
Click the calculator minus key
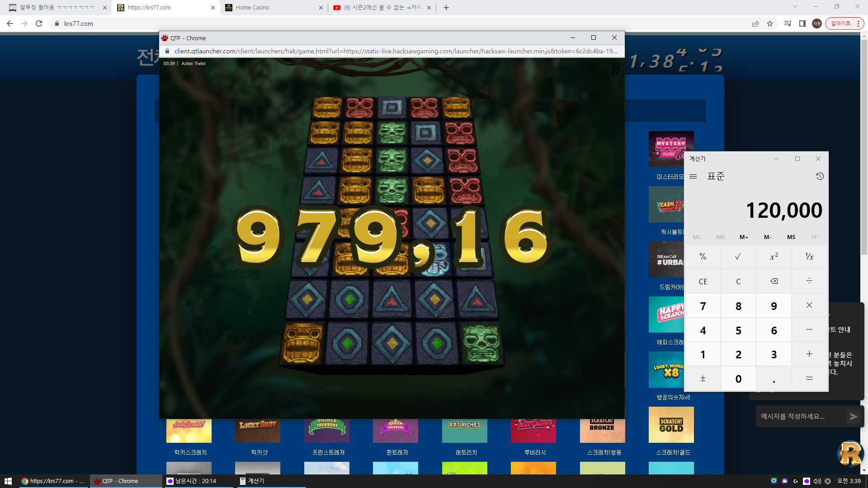(x=809, y=330)
